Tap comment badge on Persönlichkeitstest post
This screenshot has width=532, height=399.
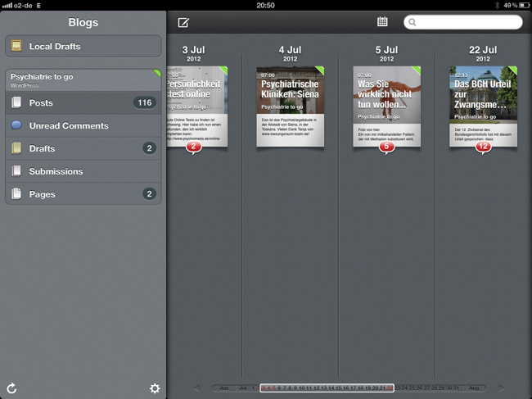coord(193,147)
